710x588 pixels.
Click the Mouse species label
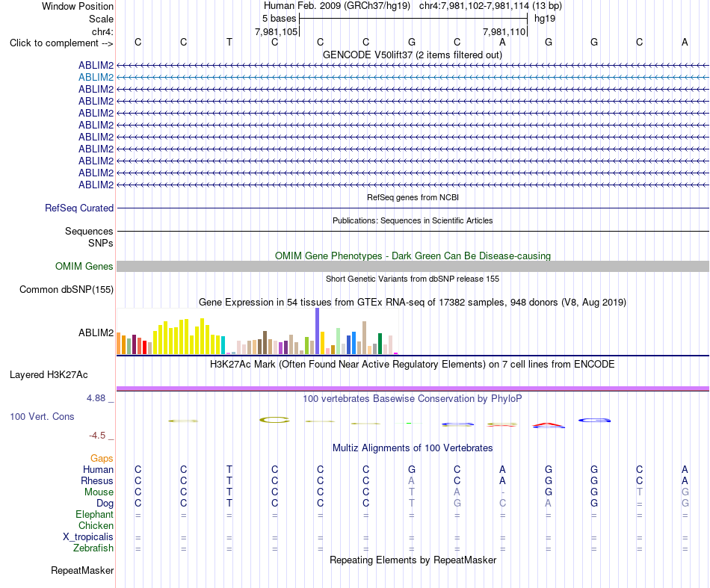99,492
